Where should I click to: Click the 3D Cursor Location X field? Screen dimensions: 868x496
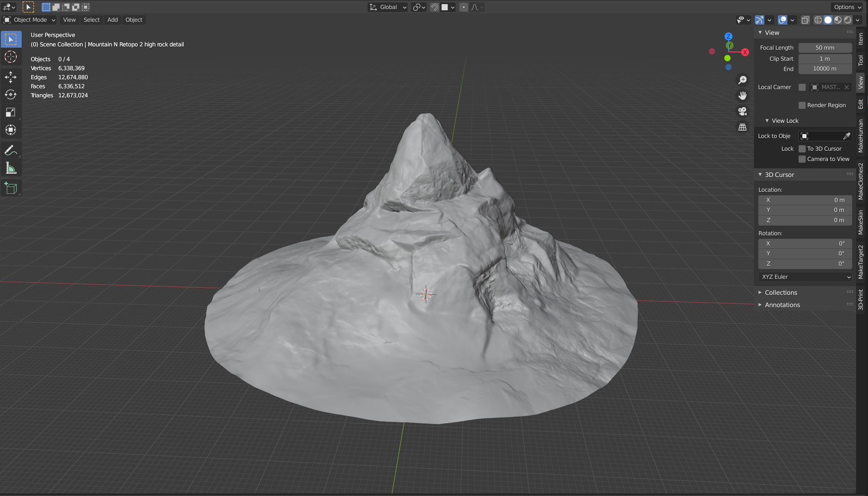[x=805, y=200]
